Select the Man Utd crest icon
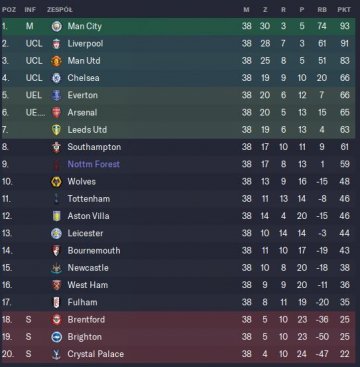Image resolution: width=360 pixels, height=367 pixels. click(x=57, y=61)
